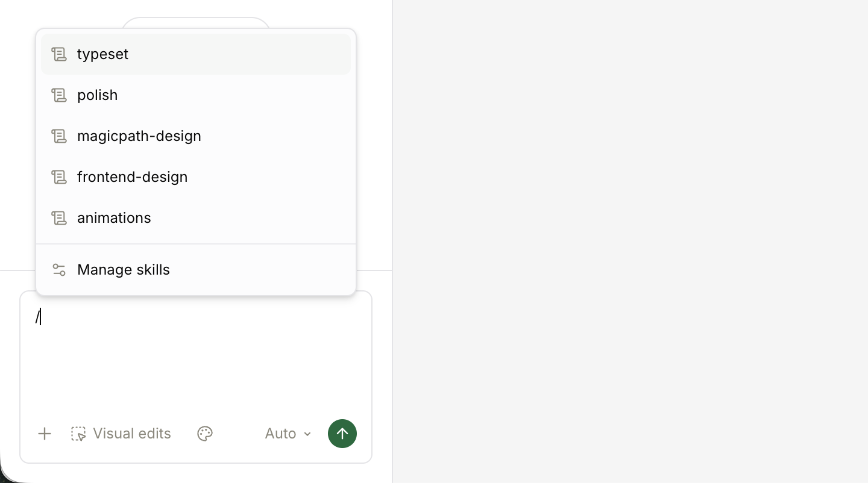
Task: Choose magicpath-design from skills list
Action: (196, 136)
